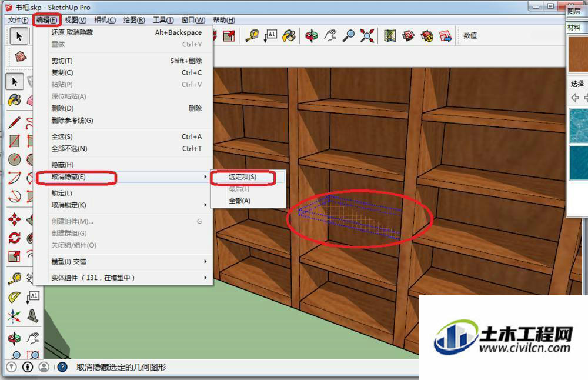Click the Scale icon in the top toolbar

pyautogui.click(x=229, y=36)
